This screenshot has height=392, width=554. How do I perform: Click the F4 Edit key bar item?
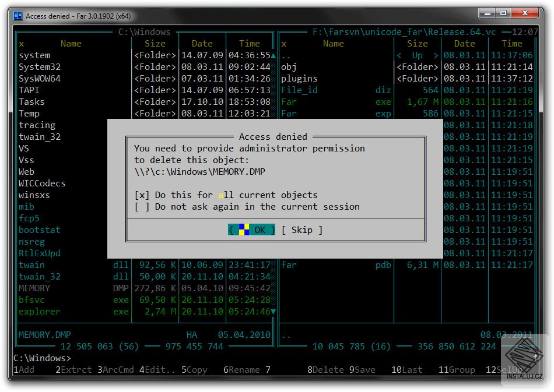[157, 370]
